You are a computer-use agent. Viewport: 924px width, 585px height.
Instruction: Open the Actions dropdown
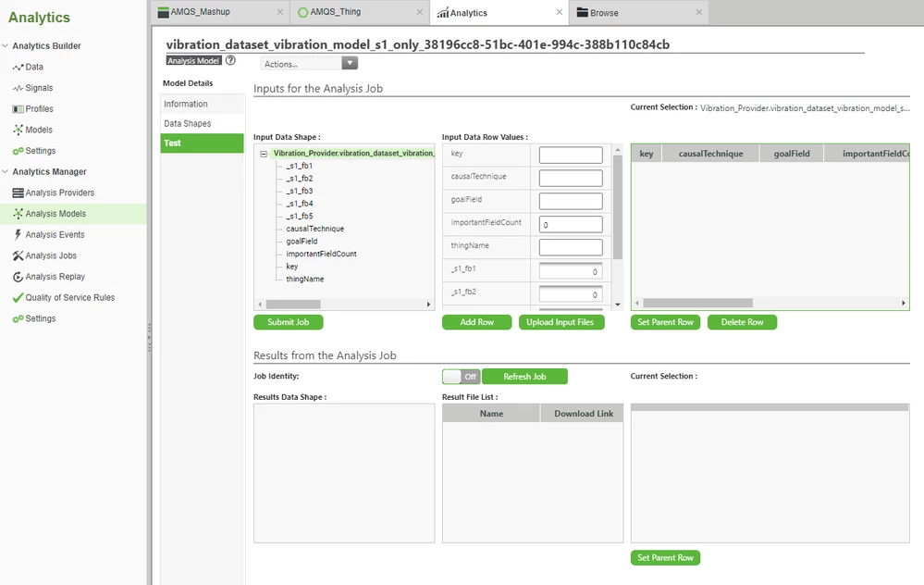(x=309, y=64)
